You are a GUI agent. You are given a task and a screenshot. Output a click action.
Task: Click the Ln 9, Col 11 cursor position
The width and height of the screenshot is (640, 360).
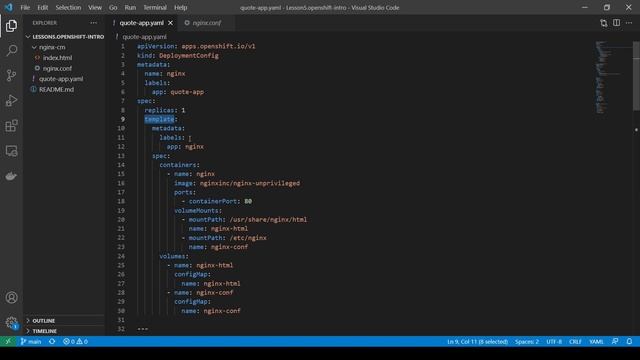(x=477, y=341)
